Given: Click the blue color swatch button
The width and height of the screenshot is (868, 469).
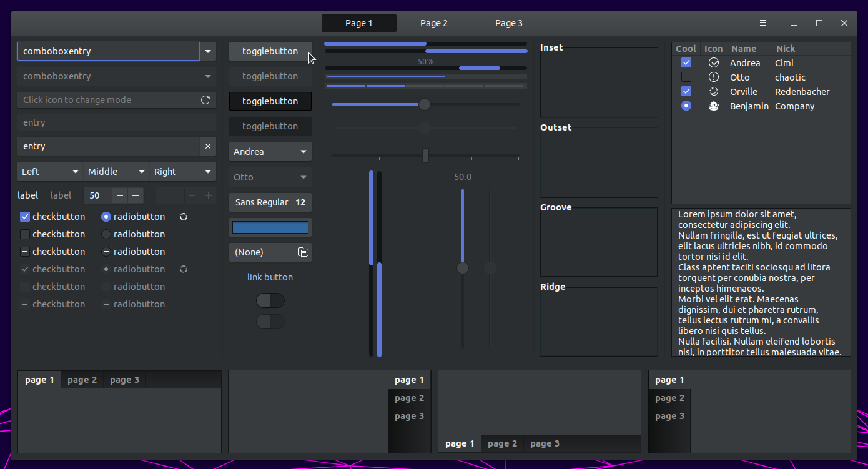Looking at the screenshot, I should click(270, 227).
